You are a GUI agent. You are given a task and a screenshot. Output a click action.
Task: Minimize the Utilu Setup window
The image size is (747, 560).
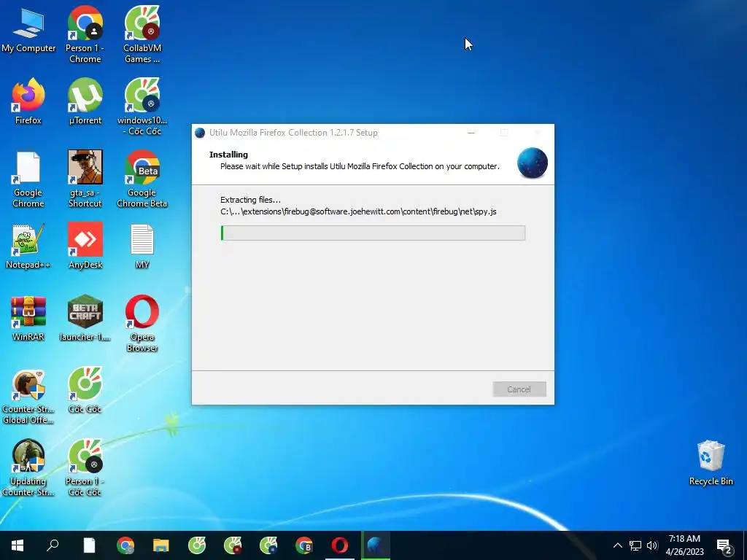coord(471,133)
